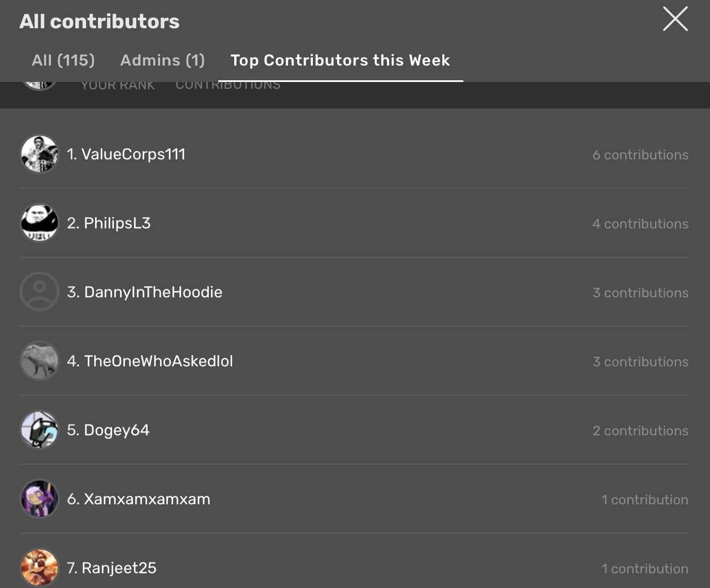This screenshot has width=710, height=588.
Task: Switch to the All (115) tab
Action: (63, 60)
